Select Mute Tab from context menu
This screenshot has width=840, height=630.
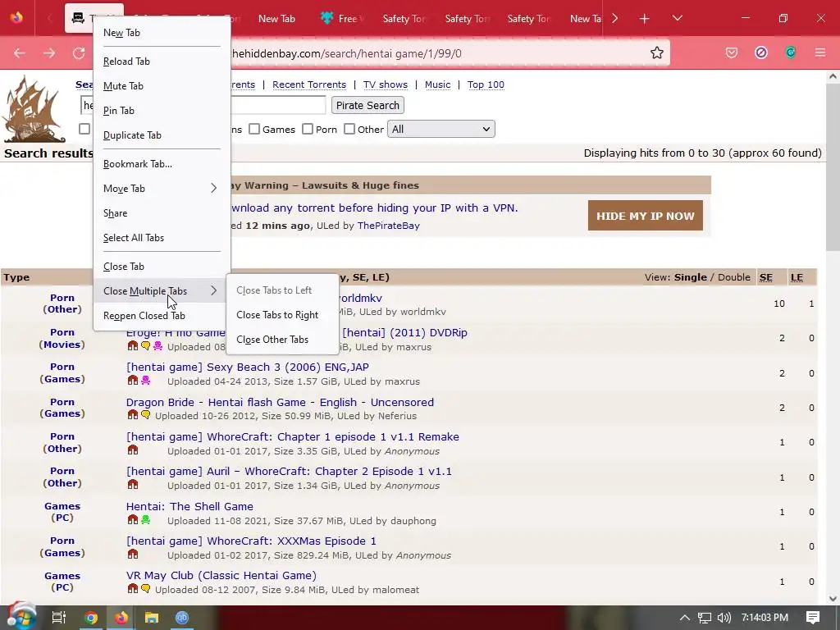point(162,85)
